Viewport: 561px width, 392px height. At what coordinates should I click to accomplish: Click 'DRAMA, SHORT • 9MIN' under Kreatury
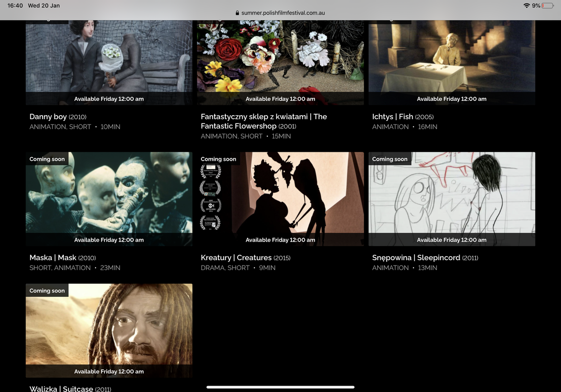pyautogui.click(x=238, y=268)
